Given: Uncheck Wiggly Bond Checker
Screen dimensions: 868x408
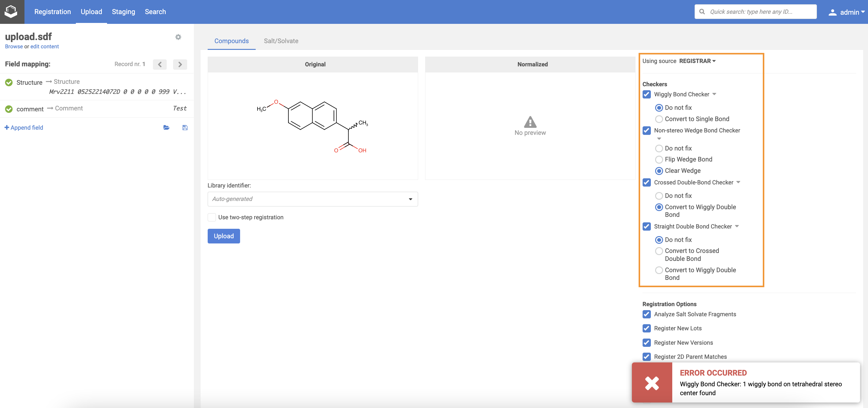Looking at the screenshot, I should pyautogui.click(x=647, y=94).
